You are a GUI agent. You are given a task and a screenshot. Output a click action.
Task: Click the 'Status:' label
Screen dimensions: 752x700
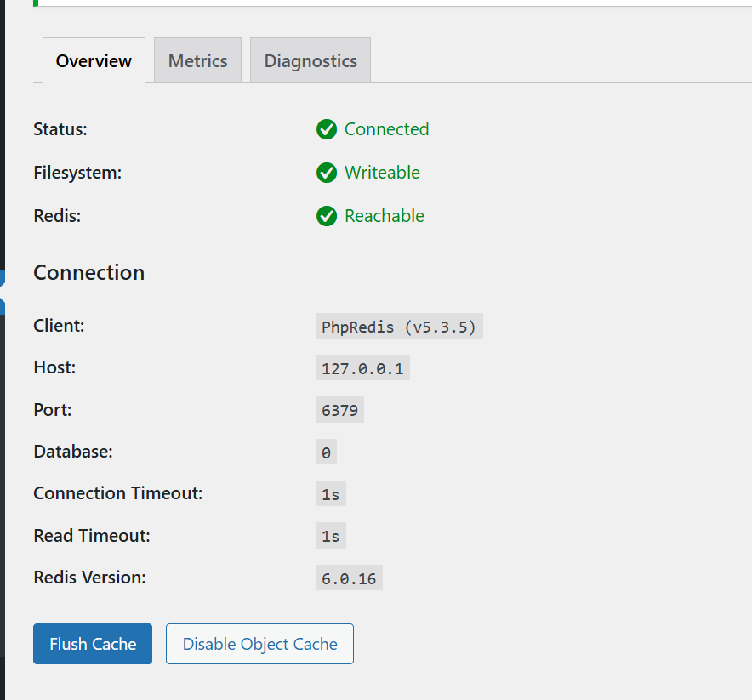(60, 129)
